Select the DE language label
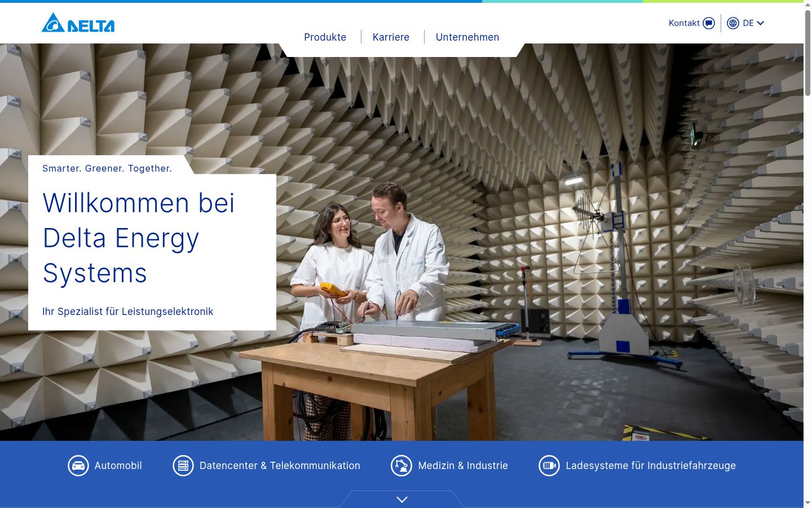This screenshot has width=812, height=508. click(748, 23)
